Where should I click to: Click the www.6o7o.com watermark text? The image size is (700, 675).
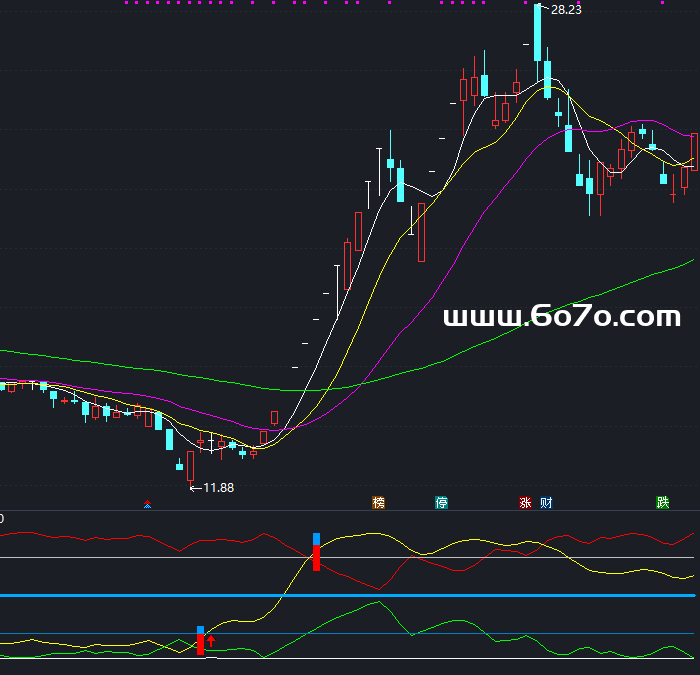561,317
